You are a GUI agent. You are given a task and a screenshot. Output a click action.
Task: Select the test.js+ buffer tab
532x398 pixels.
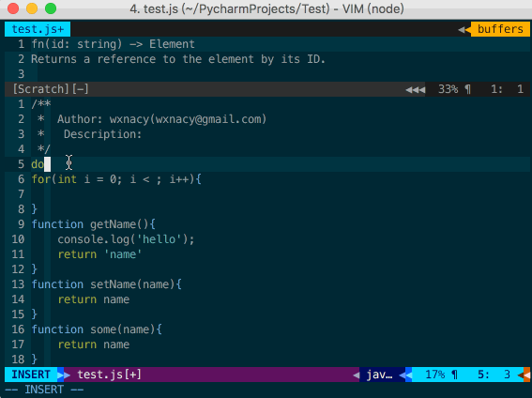click(38, 29)
